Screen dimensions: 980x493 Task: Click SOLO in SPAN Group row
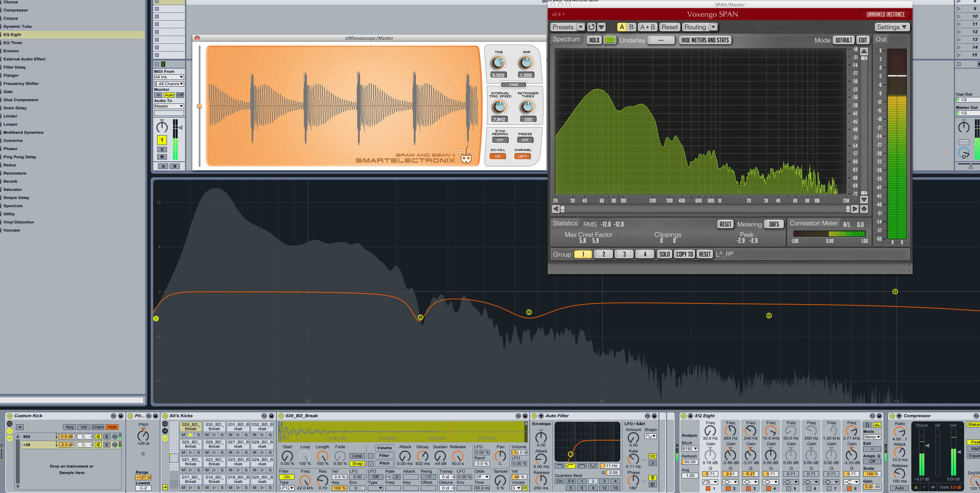point(664,254)
